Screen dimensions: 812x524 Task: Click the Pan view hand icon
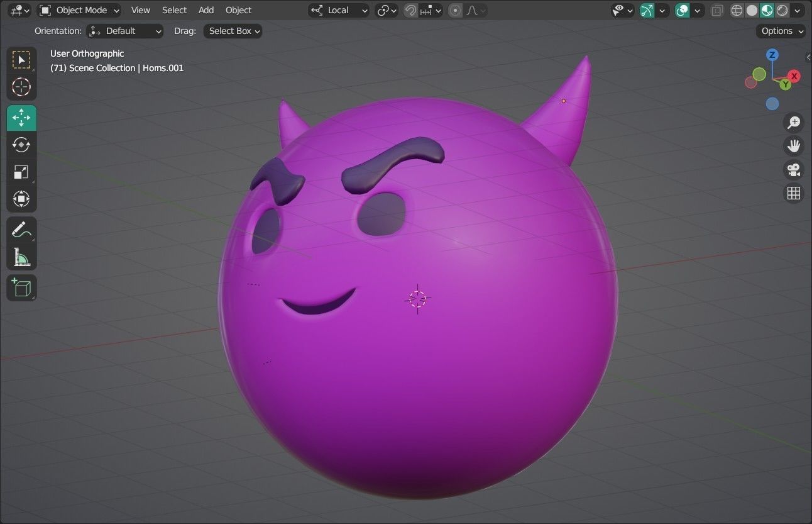tap(794, 146)
